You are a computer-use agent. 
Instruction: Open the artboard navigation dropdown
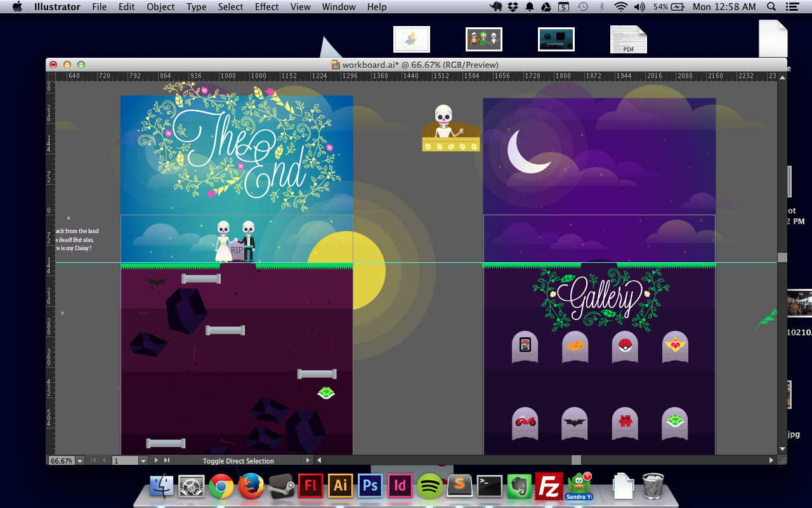(143, 460)
